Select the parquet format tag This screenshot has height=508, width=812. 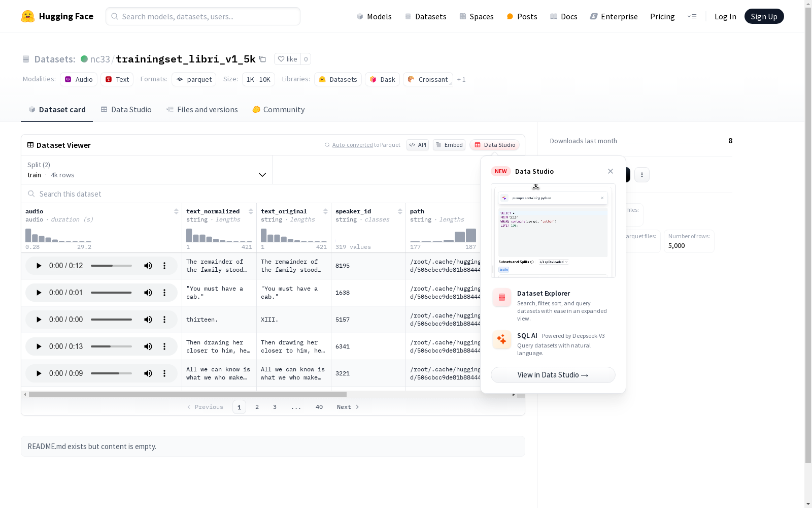point(194,79)
